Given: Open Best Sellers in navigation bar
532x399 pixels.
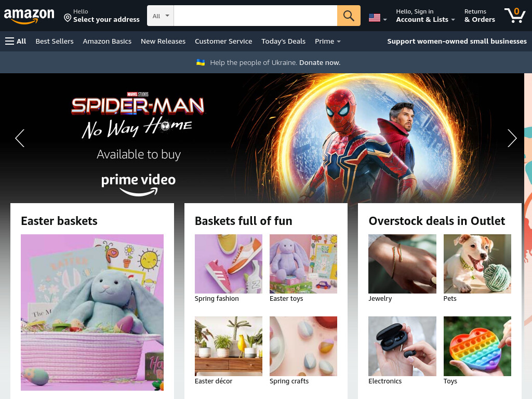Looking at the screenshot, I should [55, 42].
